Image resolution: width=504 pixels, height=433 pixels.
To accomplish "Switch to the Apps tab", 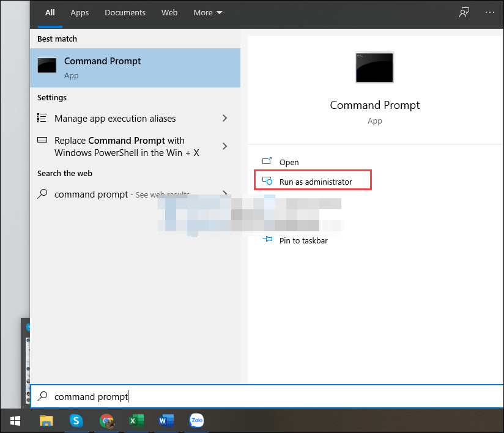I will (80, 12).
